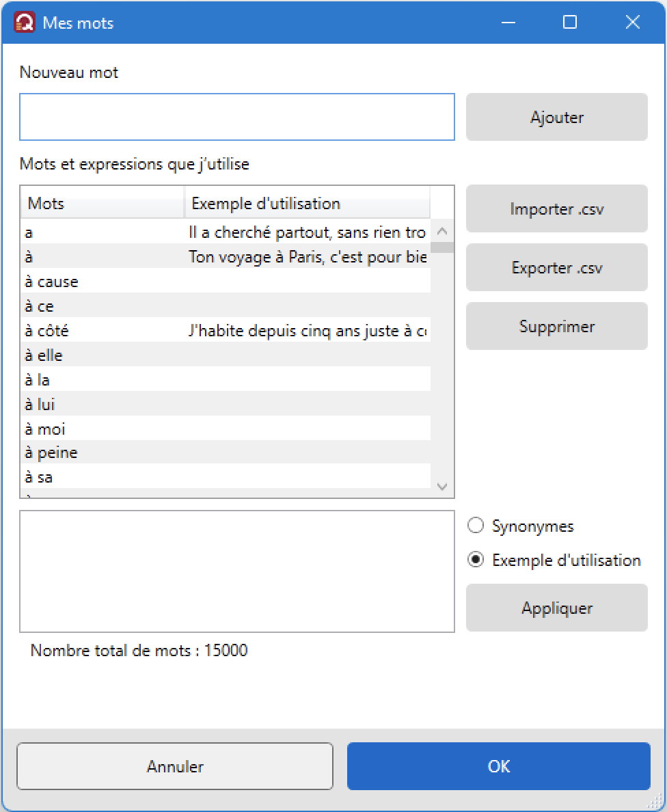Select the Synonymes radio button

[x=476, y=526]
